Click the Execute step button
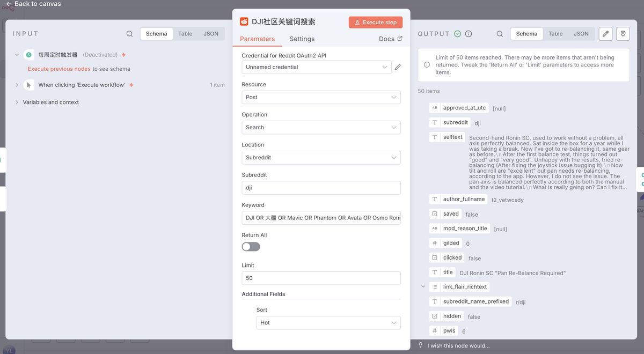Screen dimensions: 644x354 pyautogui.click(x=375, y=22)
